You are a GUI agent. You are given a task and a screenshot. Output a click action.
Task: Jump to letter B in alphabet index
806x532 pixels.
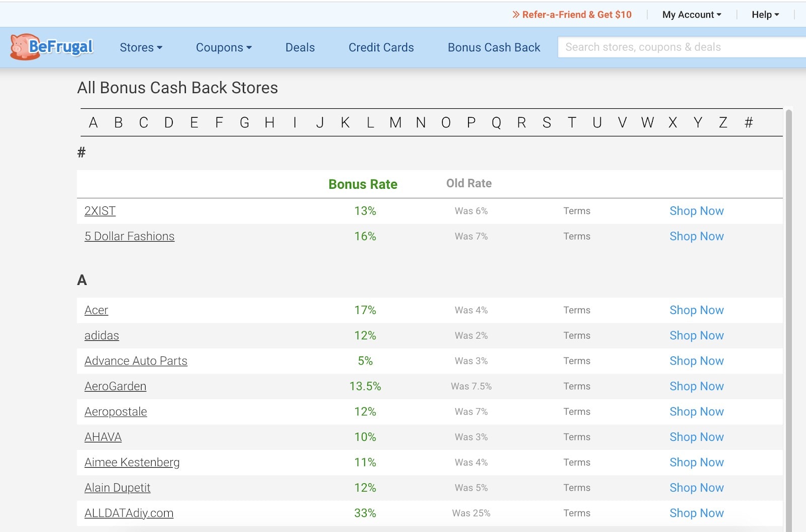click(x=118, y=122)
